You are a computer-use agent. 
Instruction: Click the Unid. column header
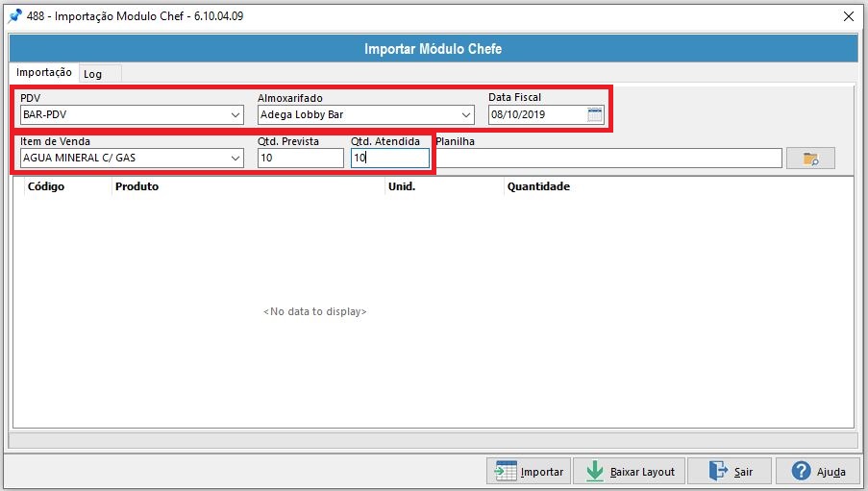click(x=444, y=186)
